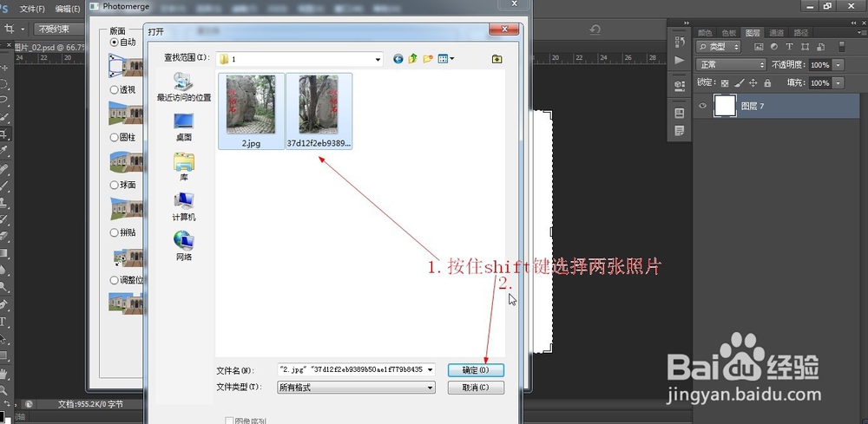
Task: Select the Clone Stamp tool
Action: click(4, 202)
